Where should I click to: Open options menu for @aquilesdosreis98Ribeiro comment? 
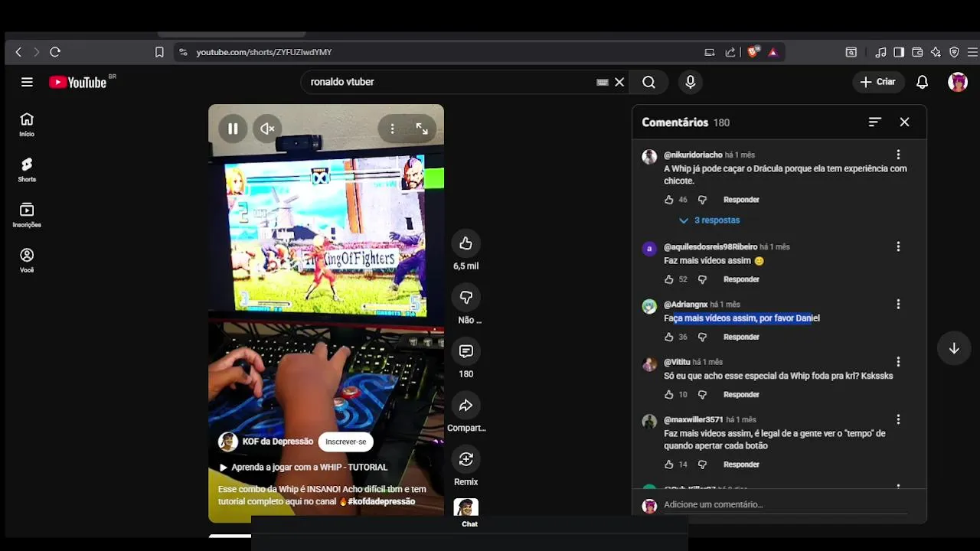(898, 246)
